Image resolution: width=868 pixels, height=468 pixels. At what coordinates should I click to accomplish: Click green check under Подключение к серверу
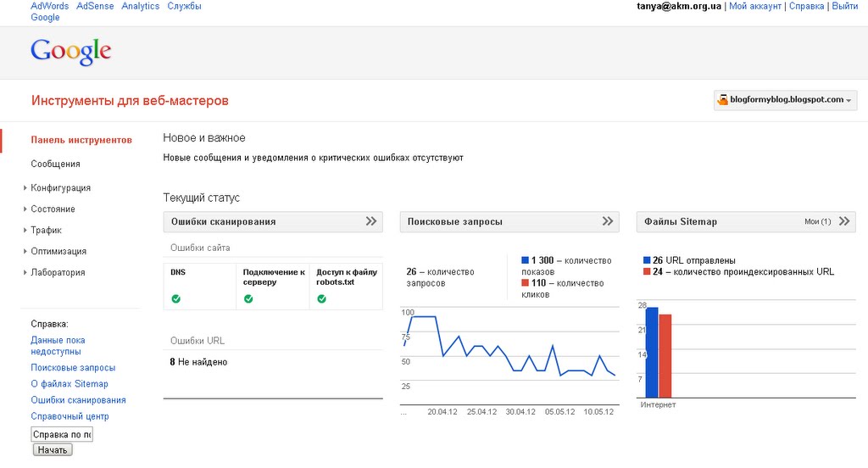point(248,299)
